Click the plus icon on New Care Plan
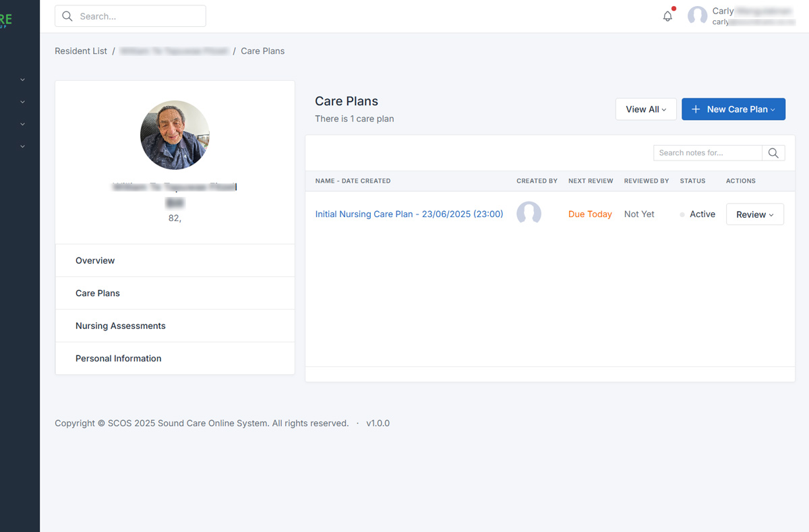This screenshot has width=809, height=532. (x=696, y=109)
